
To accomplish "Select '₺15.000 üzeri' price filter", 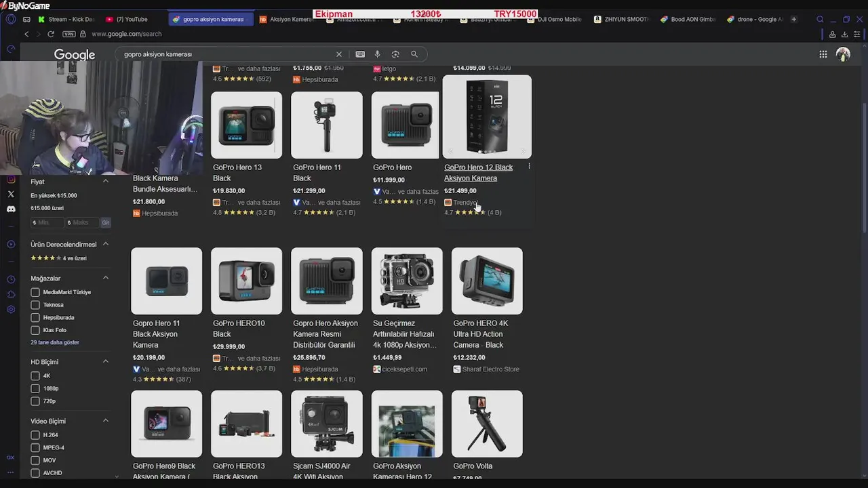I will click(47, 208).
